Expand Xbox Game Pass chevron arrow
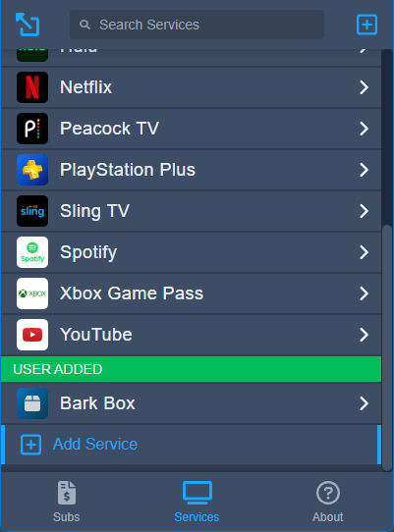Viewport: 394px width, 532px height. click(364, 293)
